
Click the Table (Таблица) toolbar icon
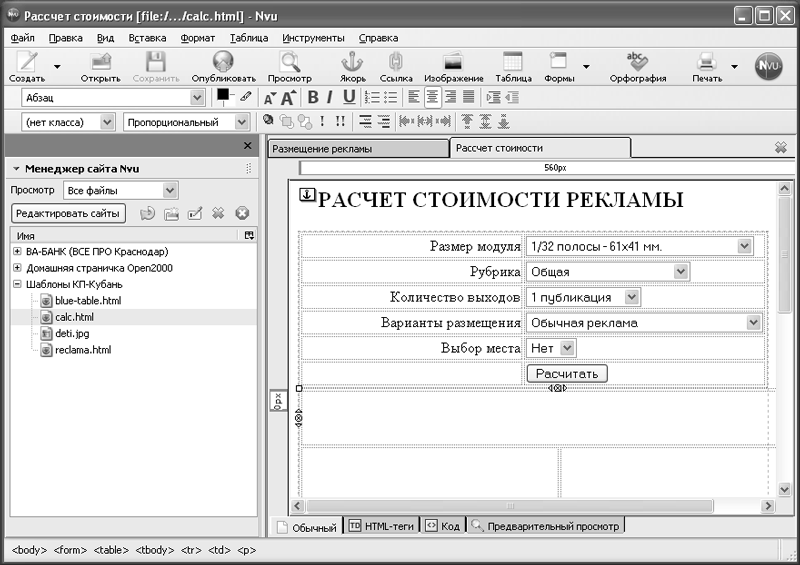513,62
